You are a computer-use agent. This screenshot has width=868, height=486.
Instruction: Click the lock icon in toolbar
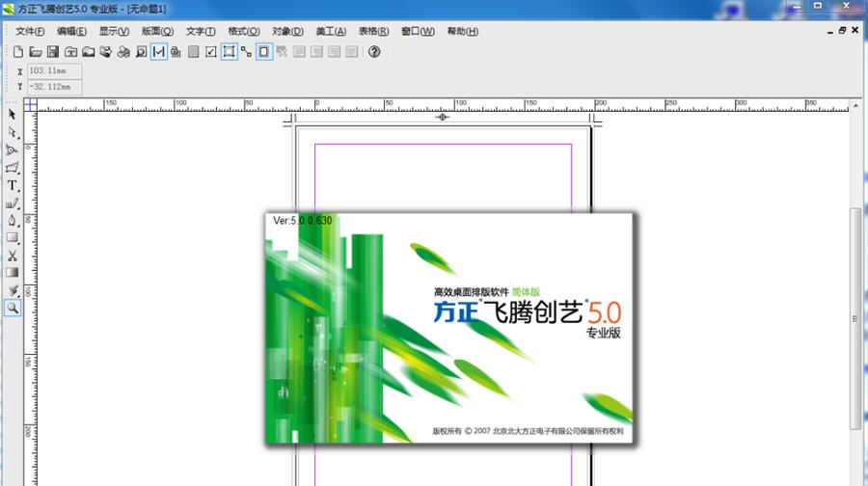click(x=176, y=51)
